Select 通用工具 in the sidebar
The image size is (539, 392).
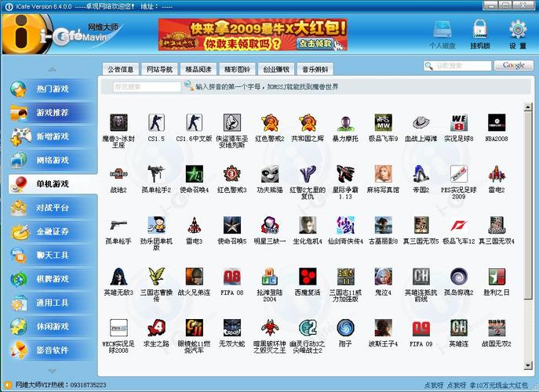coord(53,303)
